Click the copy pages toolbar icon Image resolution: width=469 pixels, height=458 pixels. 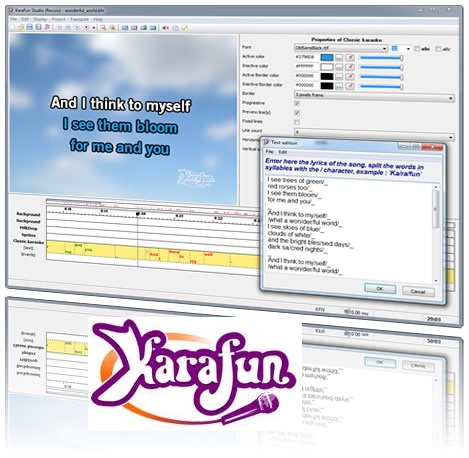point(175,28)
